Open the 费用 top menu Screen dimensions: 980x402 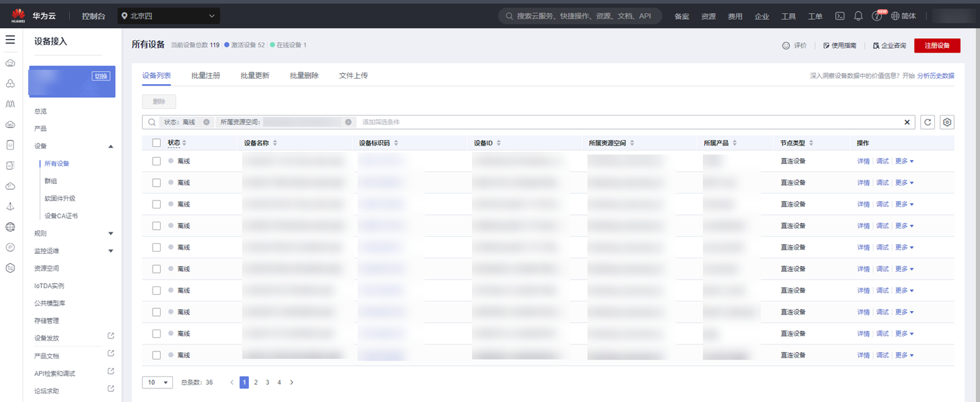[x=735, y=16]
